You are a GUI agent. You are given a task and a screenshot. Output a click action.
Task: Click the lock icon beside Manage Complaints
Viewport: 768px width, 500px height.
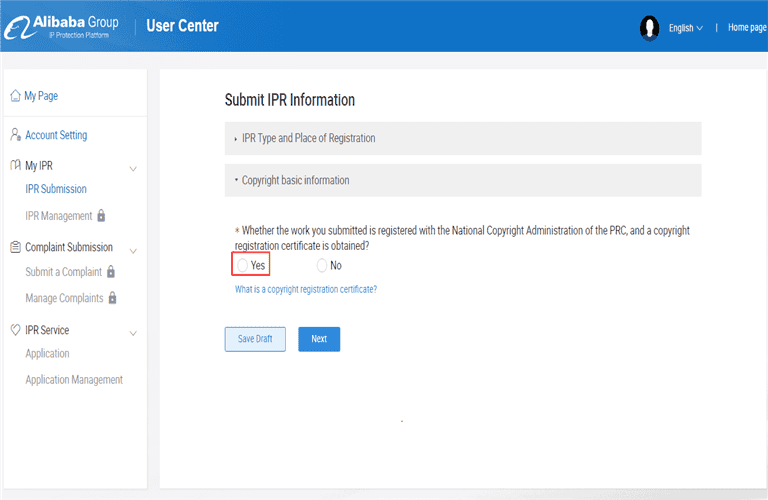point(112,297)
